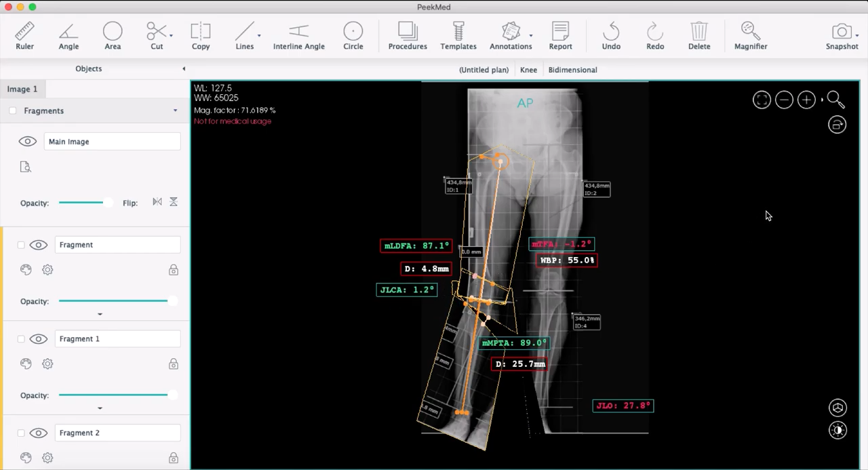The image size is (868, 470).
Task: Expand options below Fragment opacity
Action: (x=100, y=314)
